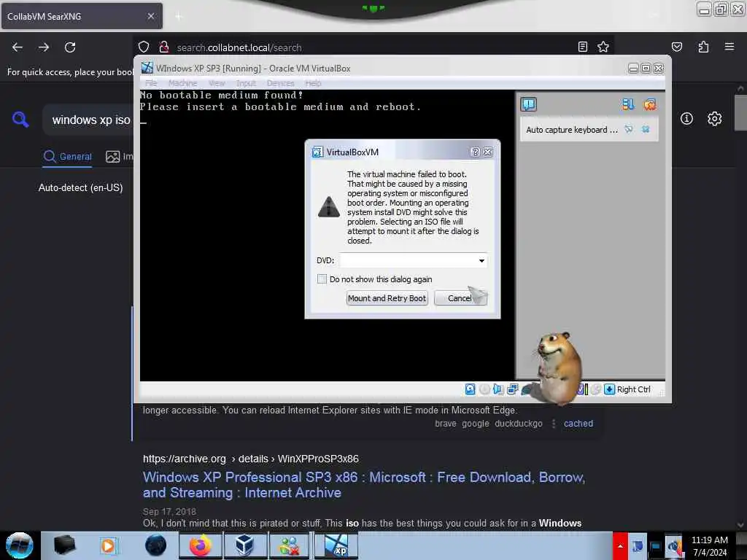Image resolution: width=747 pixels, height=560 pixels.
Task: Go back using Firefox back arrow
Action: click(18, 47)
